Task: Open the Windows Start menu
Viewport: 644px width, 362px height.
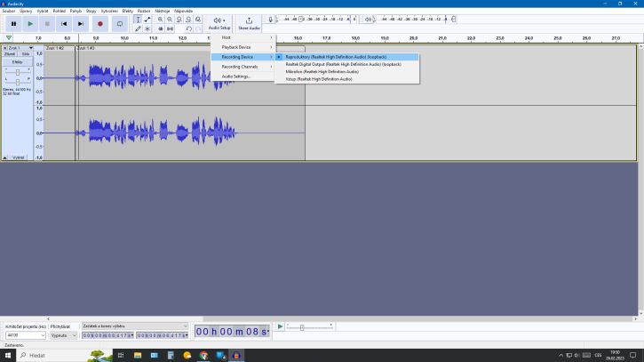Action: tap(8, 355)
